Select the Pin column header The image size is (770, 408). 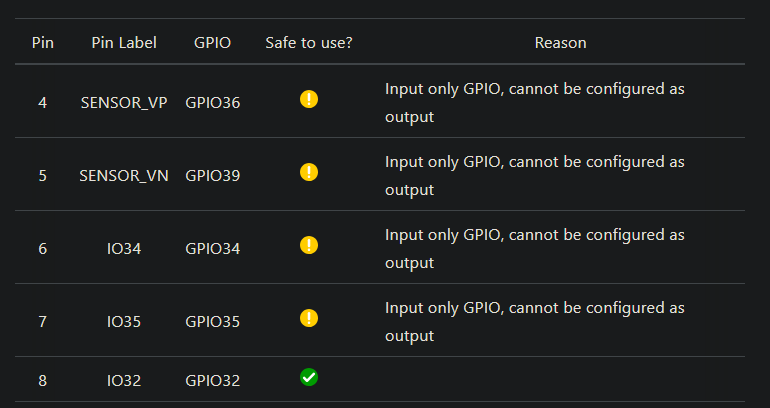[x=43, y=43]
